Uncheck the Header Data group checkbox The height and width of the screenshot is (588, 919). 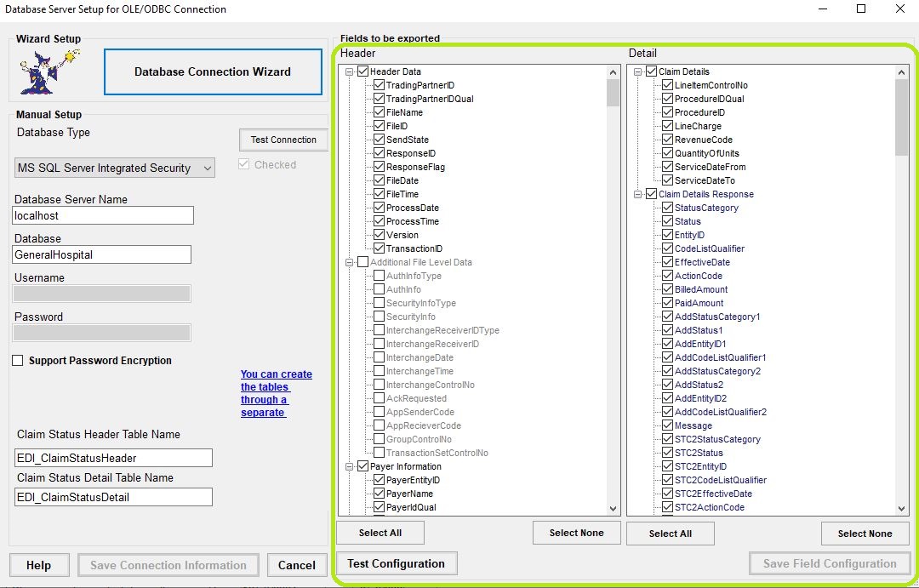tap(362, 71)
